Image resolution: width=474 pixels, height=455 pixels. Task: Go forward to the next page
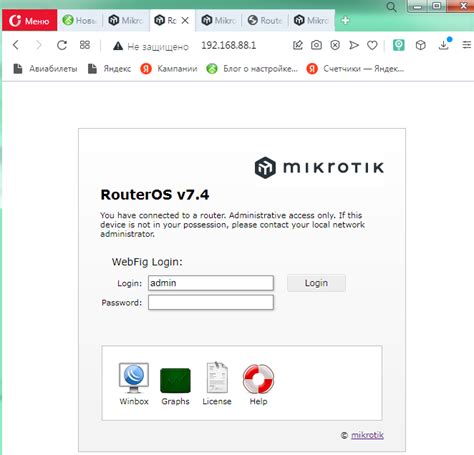click(39, 45)
